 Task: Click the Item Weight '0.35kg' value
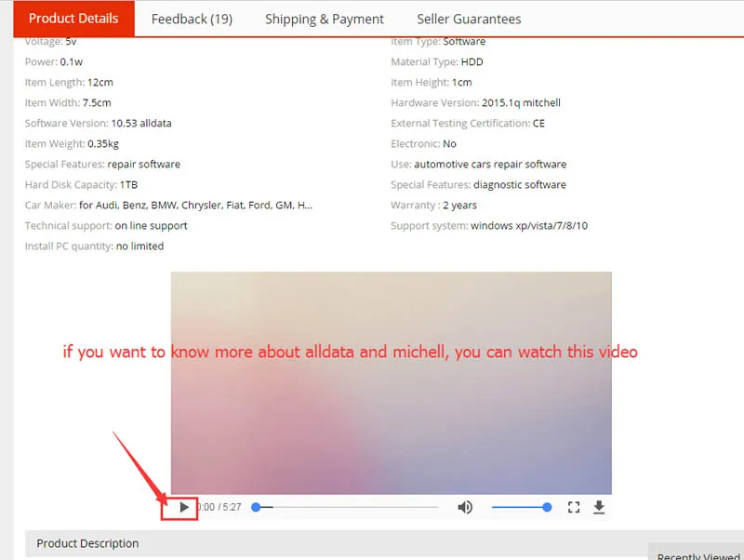tap(103, 144)
